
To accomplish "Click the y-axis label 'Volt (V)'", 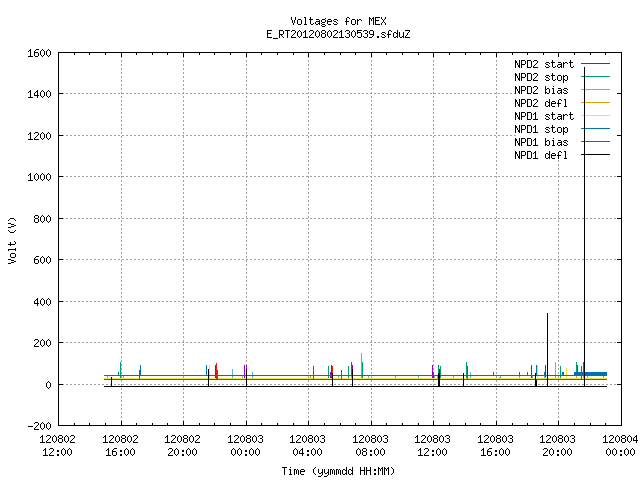I will tap(12, 241).
